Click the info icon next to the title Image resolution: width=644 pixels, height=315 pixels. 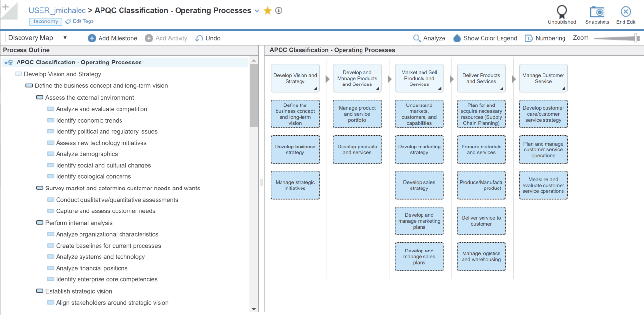pyautogui.click(x=278, y=10)
